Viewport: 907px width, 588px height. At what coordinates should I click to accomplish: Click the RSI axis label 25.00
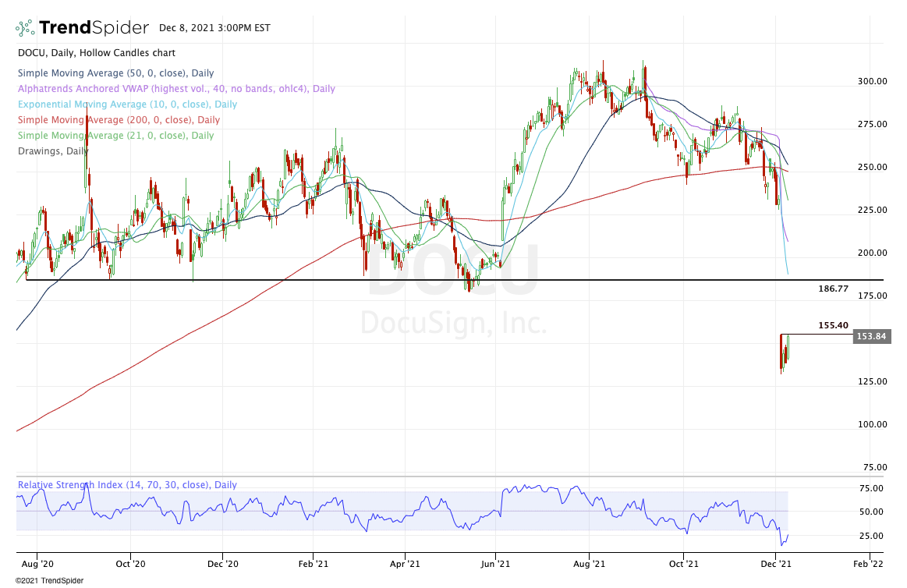[871, 536]
